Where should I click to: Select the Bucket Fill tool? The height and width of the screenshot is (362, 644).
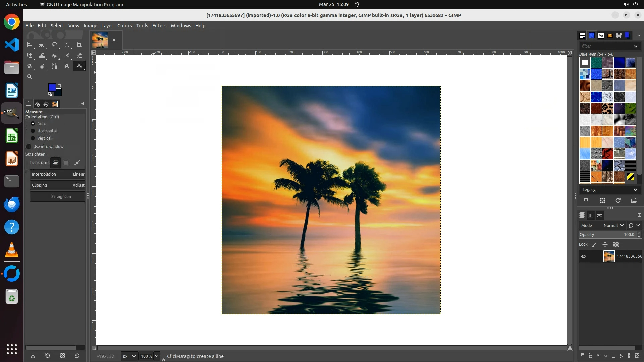coord(54,56)
